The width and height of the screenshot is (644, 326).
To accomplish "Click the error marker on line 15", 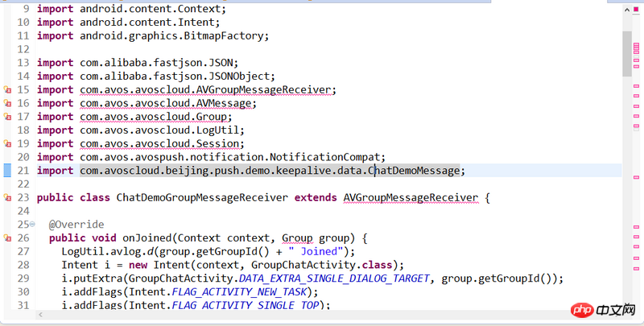I will tap(7, 89).
